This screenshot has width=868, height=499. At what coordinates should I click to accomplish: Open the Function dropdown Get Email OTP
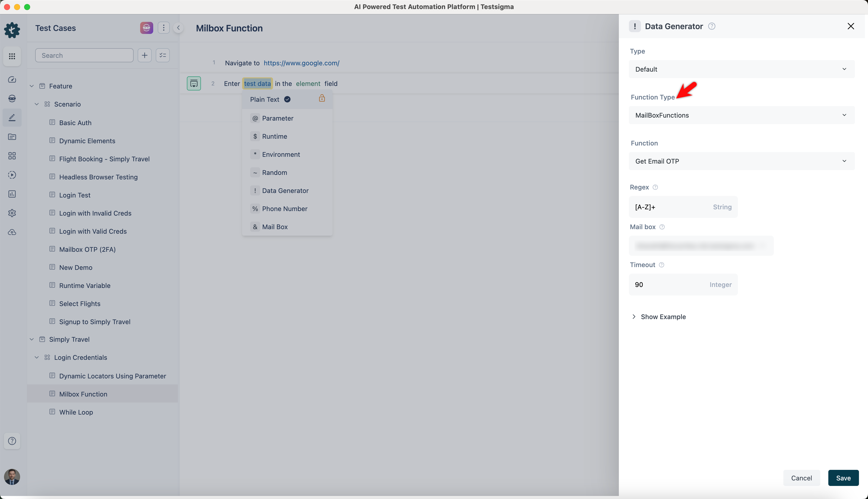click(741, 161)
